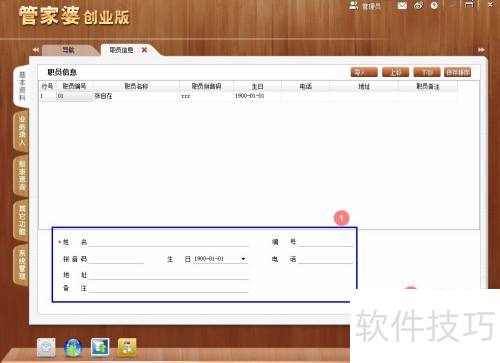Click the 行号 column header
Image resolution: width=500 pixels, height=363 pixels.
click(x=47, y=86)
